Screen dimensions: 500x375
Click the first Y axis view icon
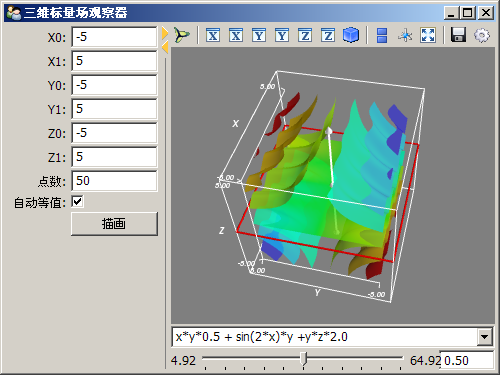click(x=259, y=35)
